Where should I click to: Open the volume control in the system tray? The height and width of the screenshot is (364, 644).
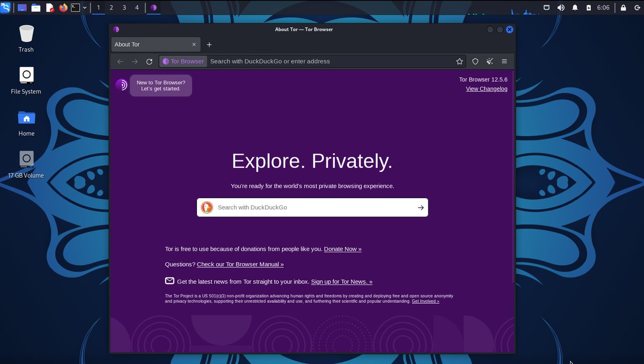(560, 8)
